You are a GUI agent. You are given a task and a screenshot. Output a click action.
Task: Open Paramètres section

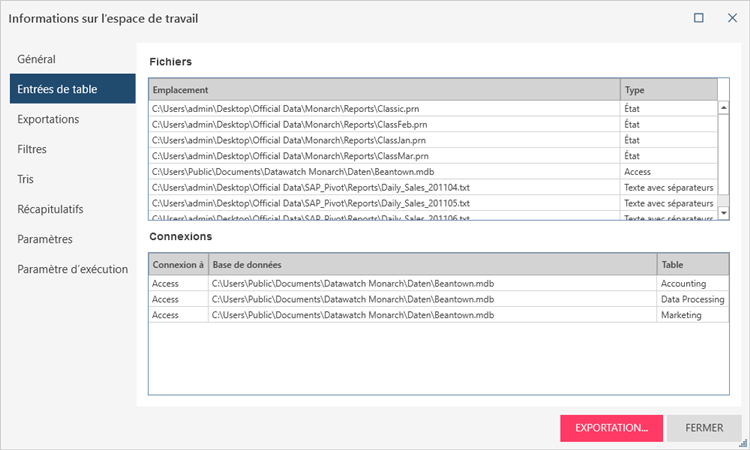(x=45, y=239)
